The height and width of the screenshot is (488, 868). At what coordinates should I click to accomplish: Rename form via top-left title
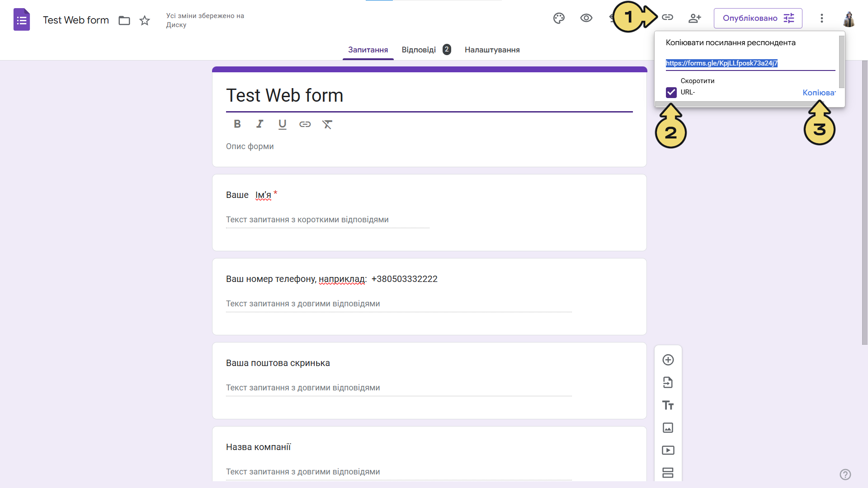click(x=76, y=20)
